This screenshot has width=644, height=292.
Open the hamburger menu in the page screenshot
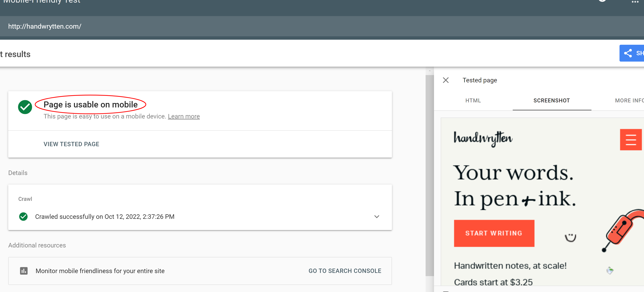point(631,140)
